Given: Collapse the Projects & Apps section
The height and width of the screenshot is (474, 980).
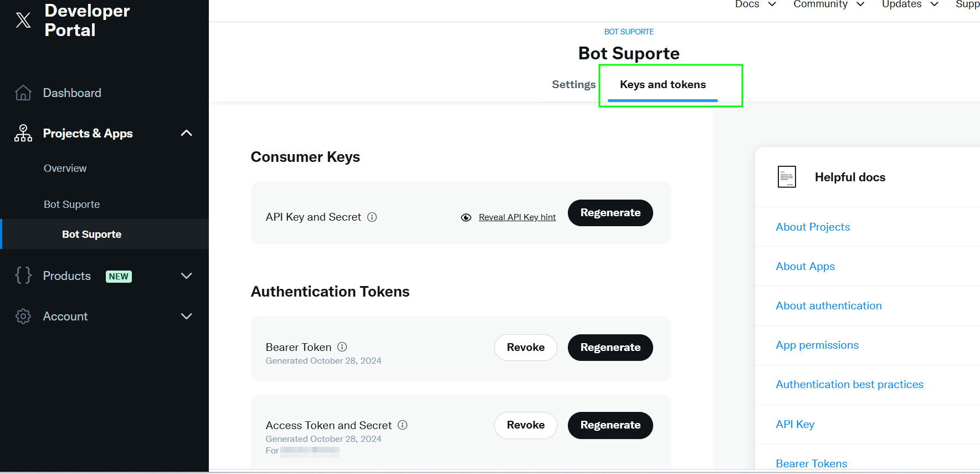Looking at the screenshot, I should (187, 133).
